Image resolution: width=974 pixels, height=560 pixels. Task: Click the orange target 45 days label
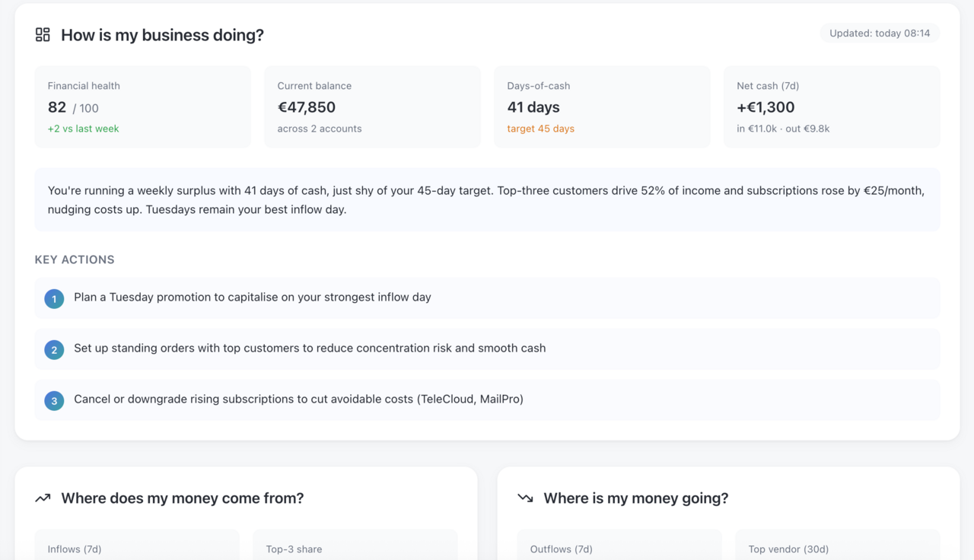540,129
